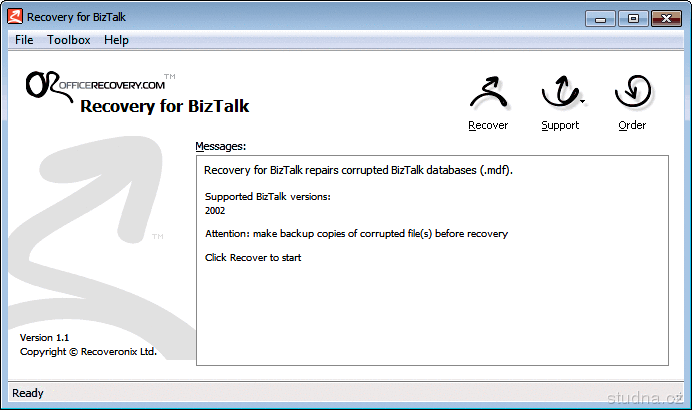Click the 'Recovery for BizTalk' heading

pos(165,106)
